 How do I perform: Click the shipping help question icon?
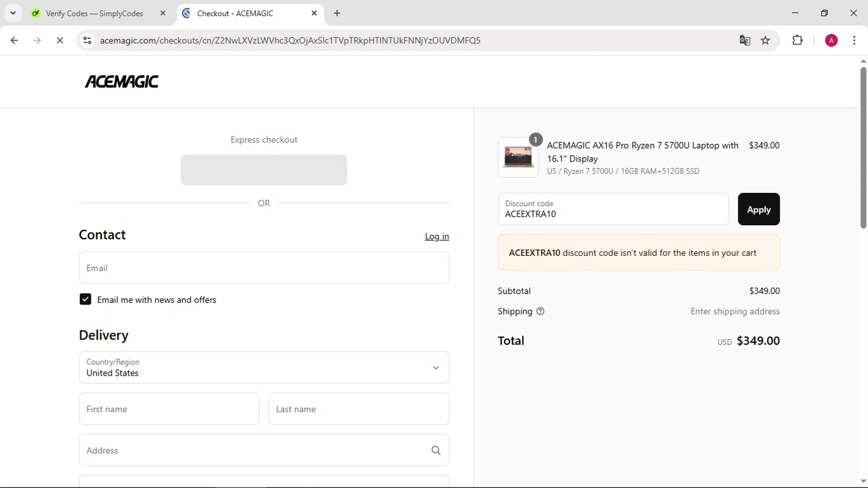tap(540, 311)
